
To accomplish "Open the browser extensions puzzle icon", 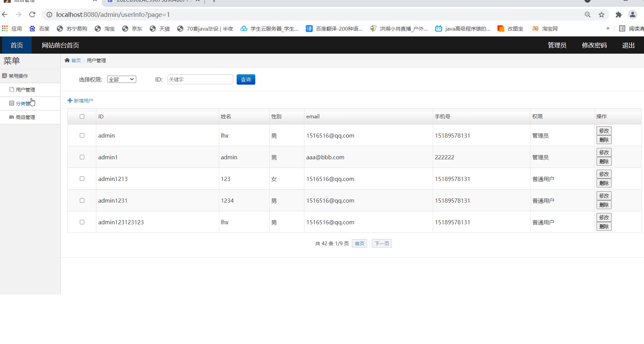I will (619, 14).
